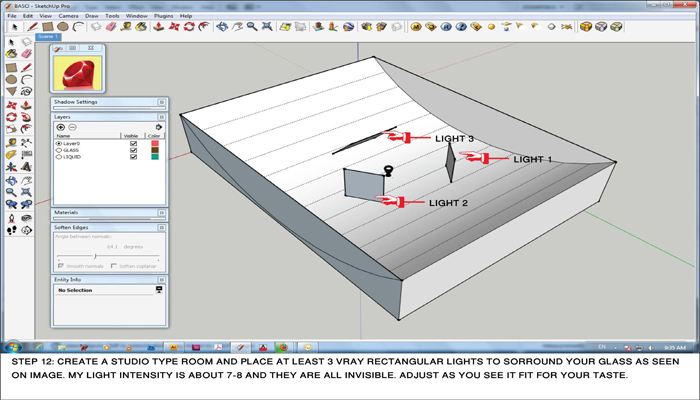Open the Plugins menu
700x400 pixels.
(x=162, y=16)
